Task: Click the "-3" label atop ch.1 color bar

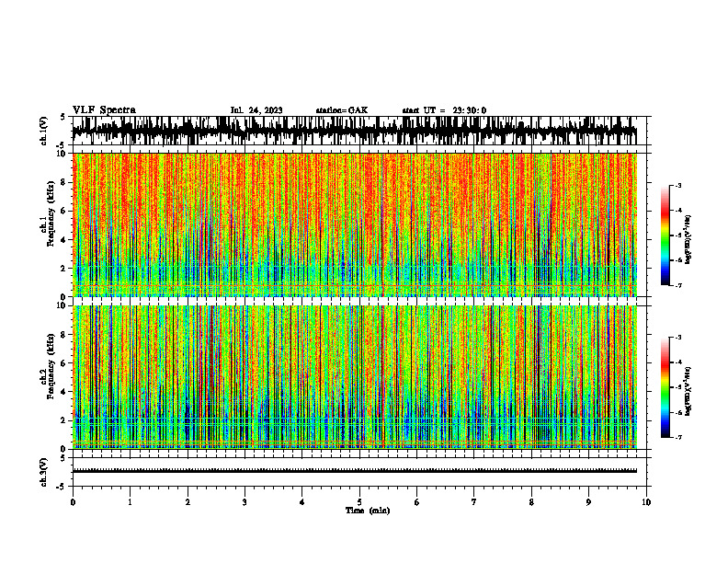Action: point(678,185)
